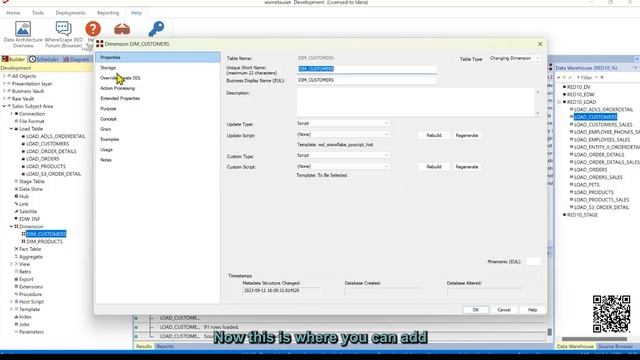Switch to the Source Browser tab
This screenshot has width=640, height=360.
[x=616, y=346]
